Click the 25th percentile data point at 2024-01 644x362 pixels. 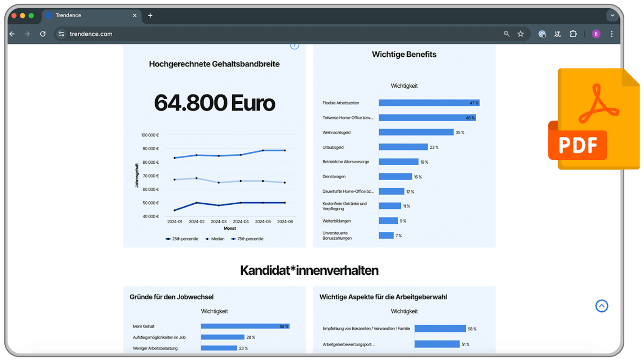(175, 210)
